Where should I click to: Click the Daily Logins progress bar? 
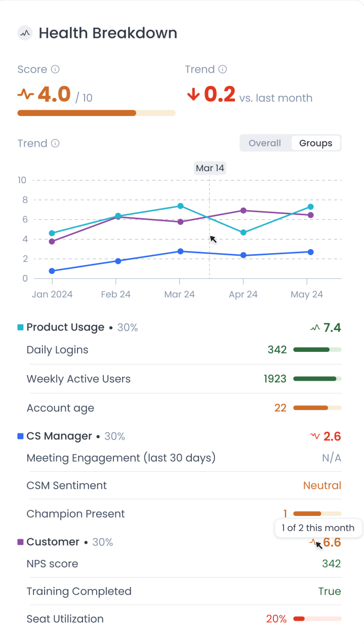point(317,350)
